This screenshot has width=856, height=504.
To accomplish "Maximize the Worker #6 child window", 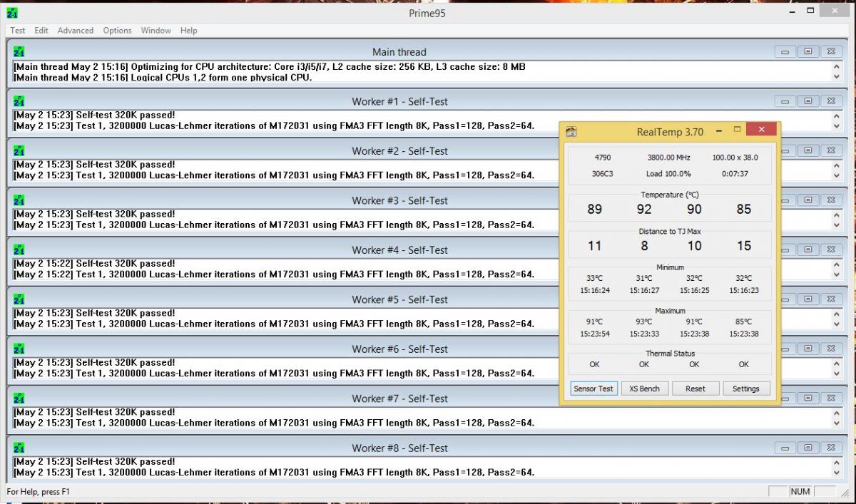I will (808, 349).
